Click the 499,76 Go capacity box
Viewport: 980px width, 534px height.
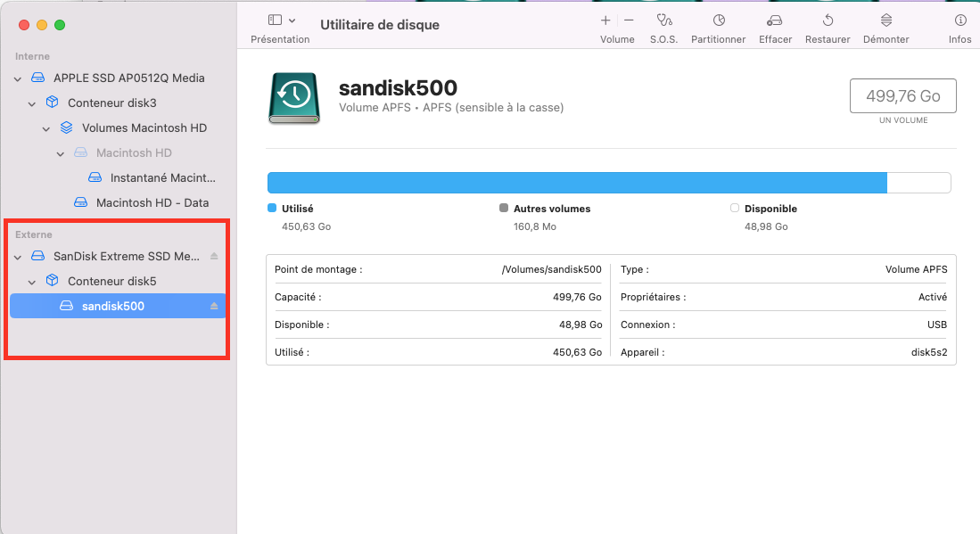point(903,95)
